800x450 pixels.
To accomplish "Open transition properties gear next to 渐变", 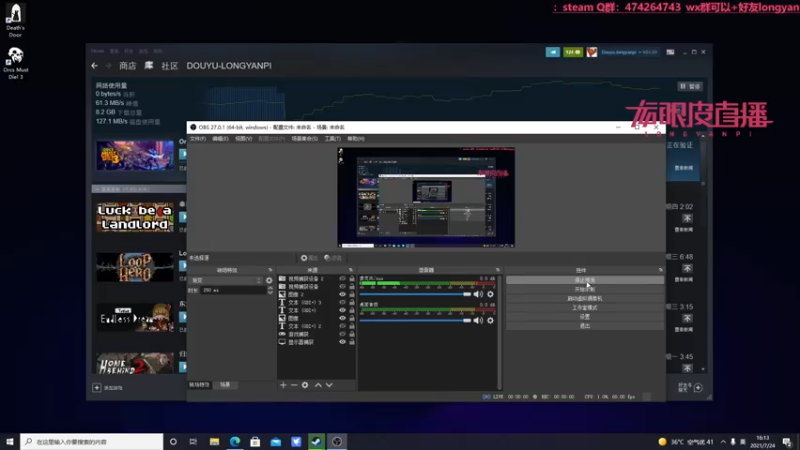I will pos(269,280).
